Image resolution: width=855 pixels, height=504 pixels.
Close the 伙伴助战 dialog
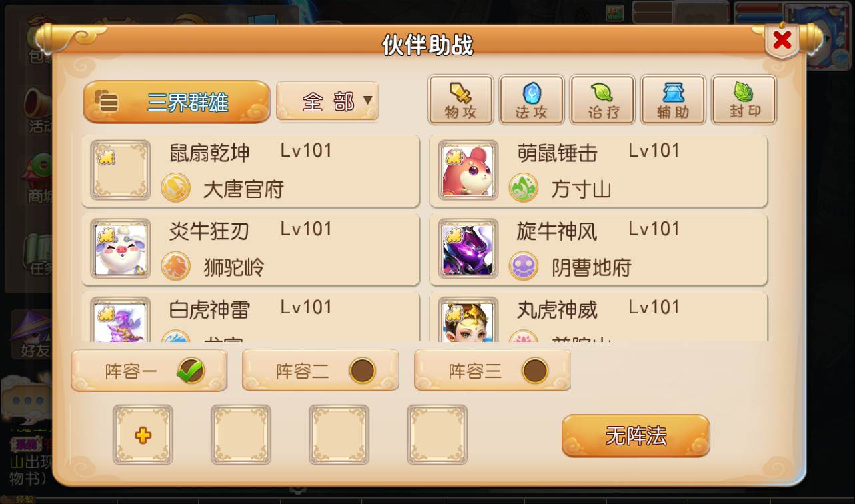click(x=782, y=41)
